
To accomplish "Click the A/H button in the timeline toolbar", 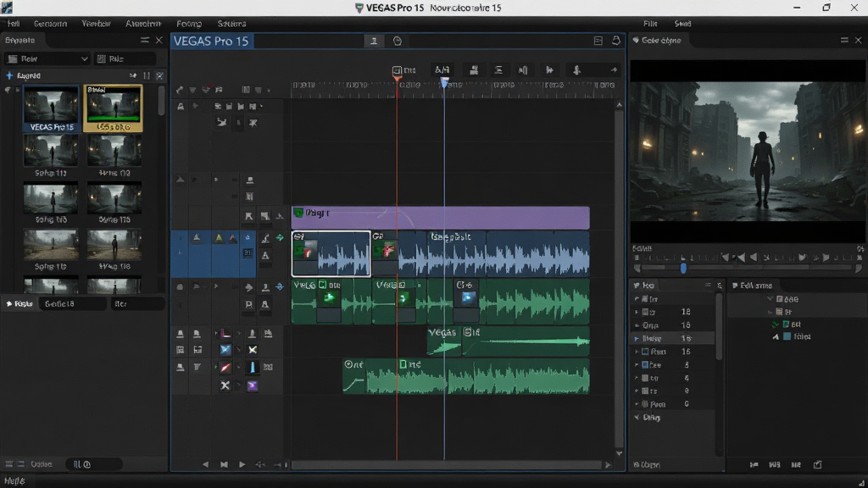I will 442,69.
